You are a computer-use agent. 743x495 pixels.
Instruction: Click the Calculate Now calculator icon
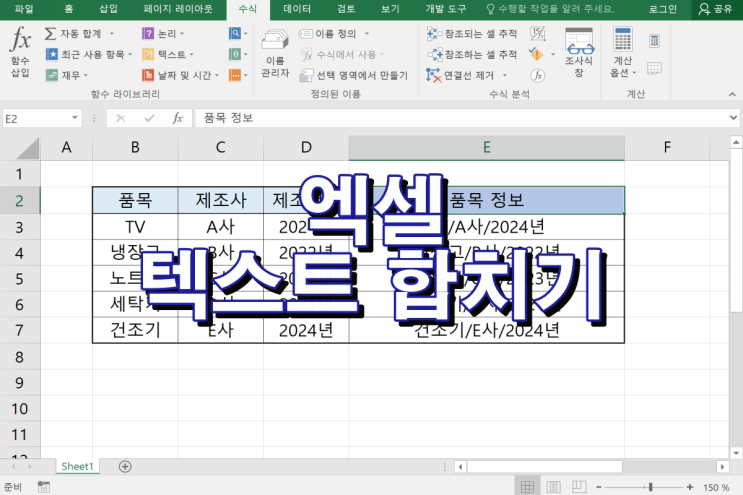coord(654,41)
